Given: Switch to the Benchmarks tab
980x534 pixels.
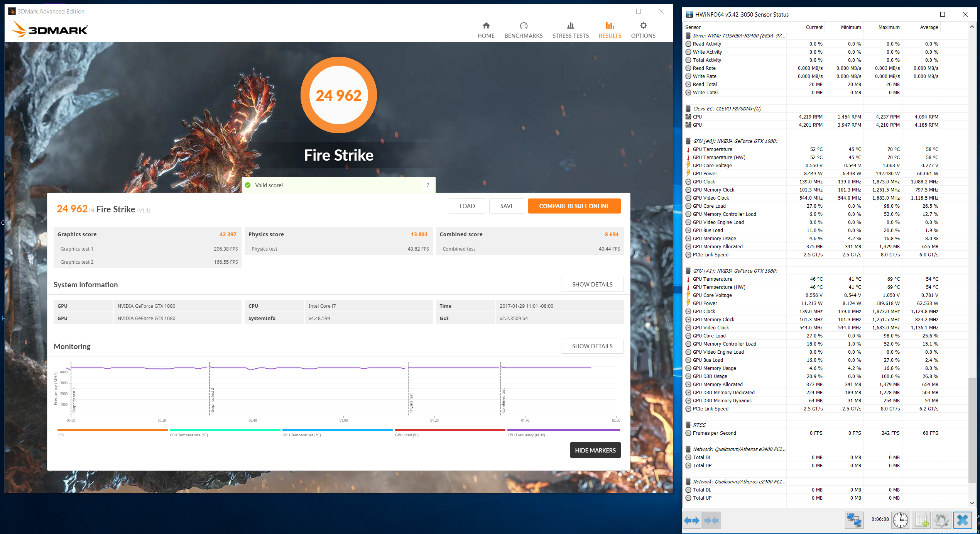Looking at the screenshot, I should point(523,30).
